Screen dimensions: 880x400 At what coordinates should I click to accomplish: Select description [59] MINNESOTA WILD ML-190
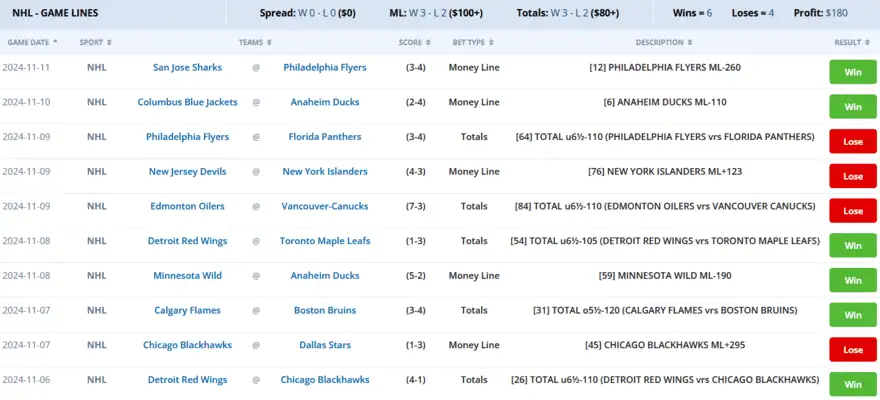664,276
